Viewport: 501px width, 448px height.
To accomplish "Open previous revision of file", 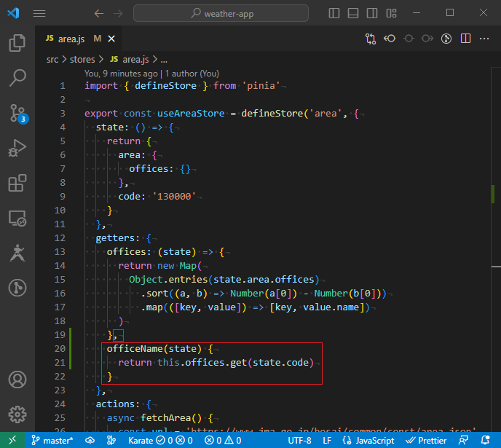I will click(x=390, y=39).
